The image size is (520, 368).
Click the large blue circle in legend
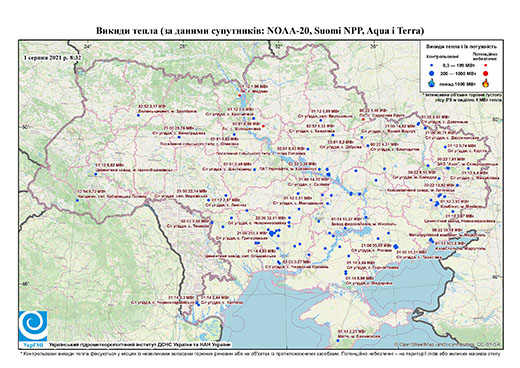tap(432, 73)
